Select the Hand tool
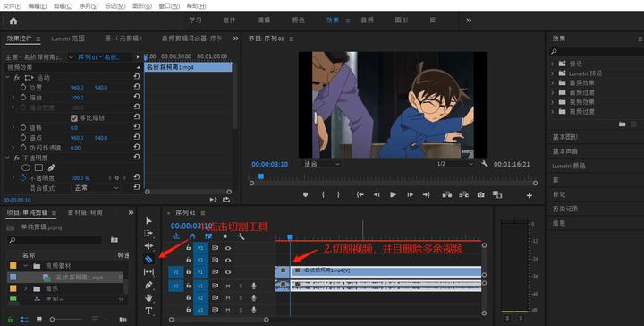 (x=148, y=297)
